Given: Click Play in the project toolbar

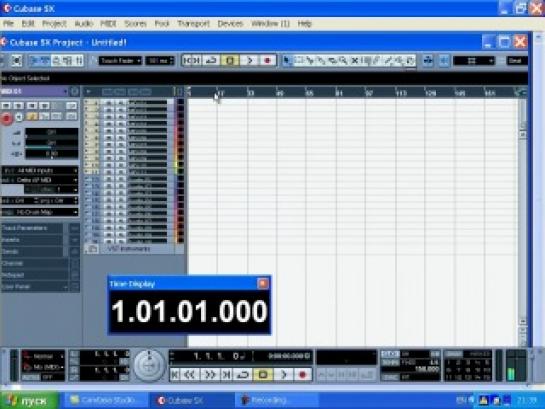Looking at the screenshot, I should (x=250, y=60).
